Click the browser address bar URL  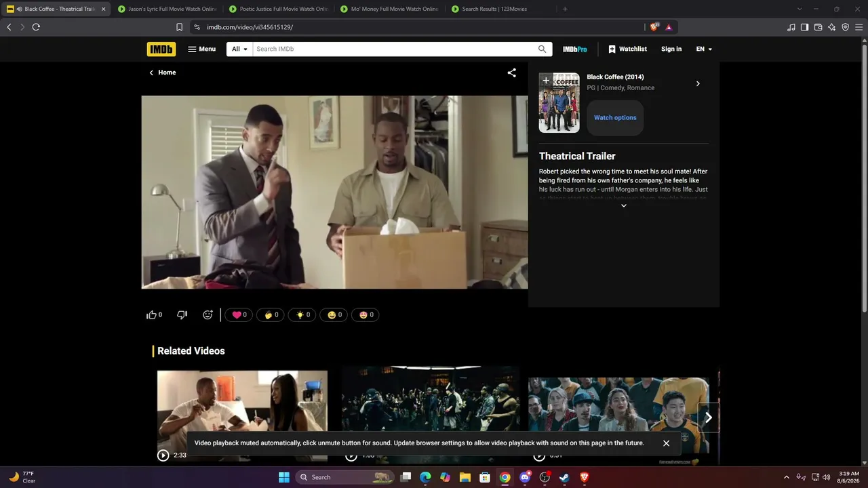[x=250, y=27]
